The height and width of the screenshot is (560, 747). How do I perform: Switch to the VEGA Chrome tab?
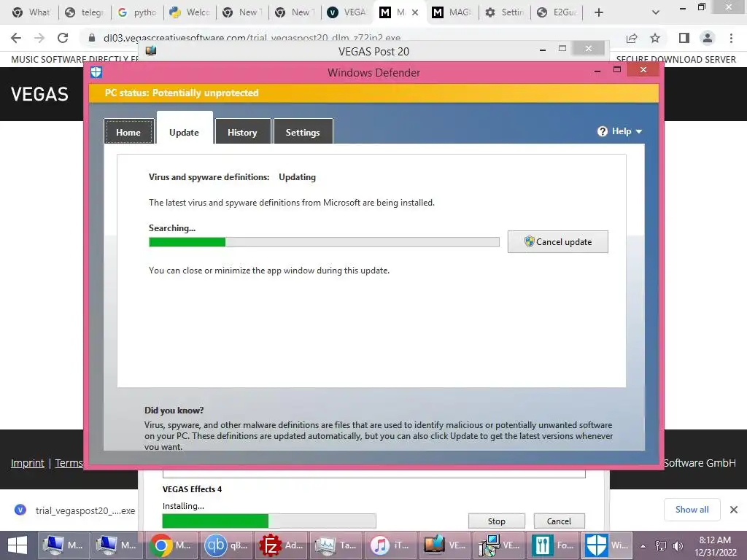[347, 12]
